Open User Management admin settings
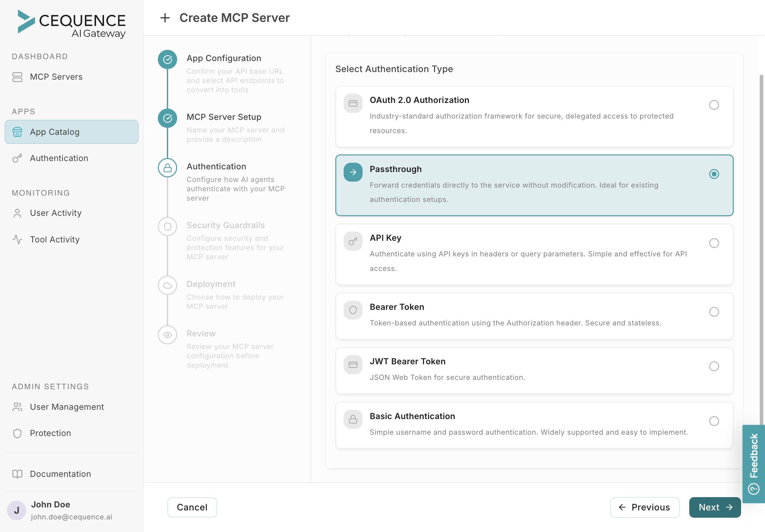 click(67, 407)
